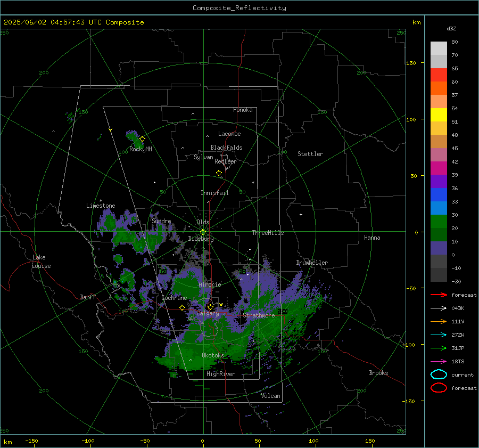Click the 2025/06/02 04:57:43 UTC timestamp
Screen dimensions: 479x448
coord(73,22)
